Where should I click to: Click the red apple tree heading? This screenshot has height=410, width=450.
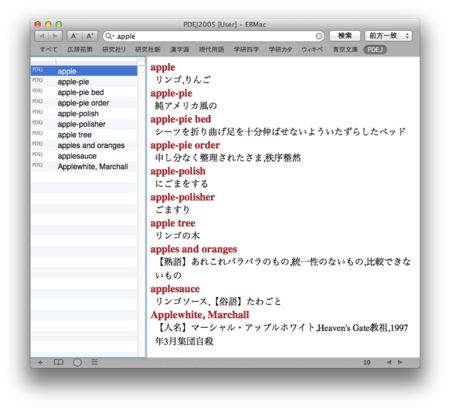click(173, 223)
